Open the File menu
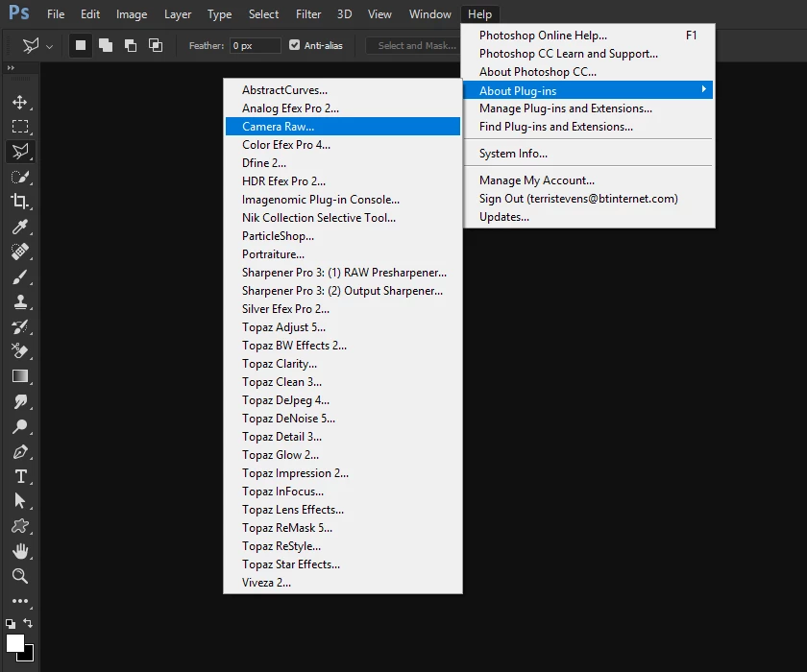 coord(56,13)
